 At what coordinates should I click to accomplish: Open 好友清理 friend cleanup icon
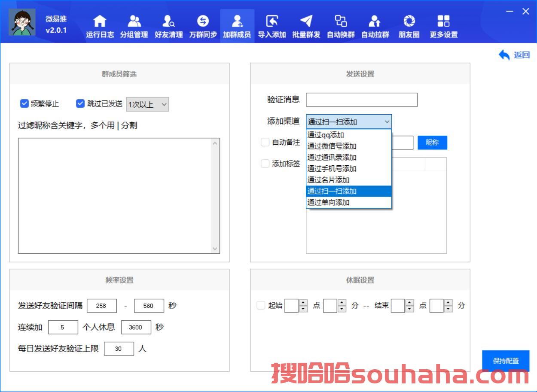168,21
